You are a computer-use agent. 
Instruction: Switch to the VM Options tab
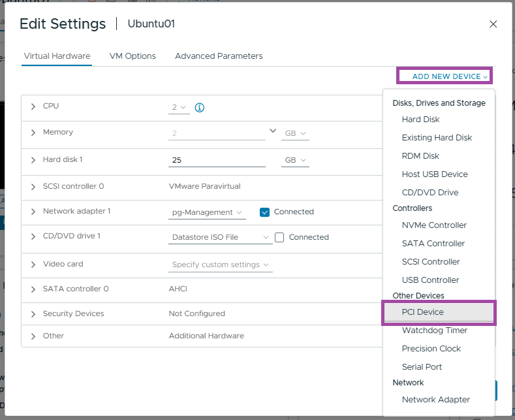(133, 56)
